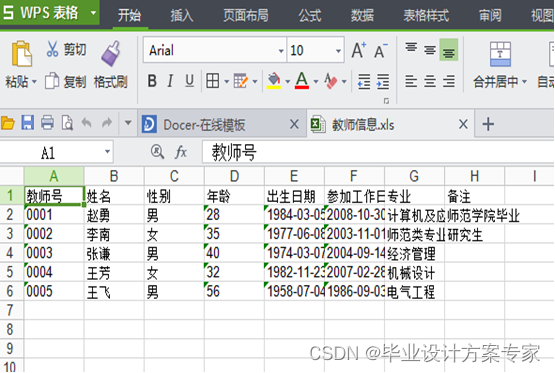This screenshot has width=555, height=373.
Task: Click the clear formatting eraser icon
Action: coord(331,81)
